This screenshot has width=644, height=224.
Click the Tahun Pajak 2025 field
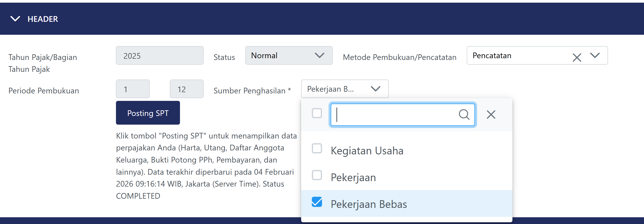click(159, 55)
